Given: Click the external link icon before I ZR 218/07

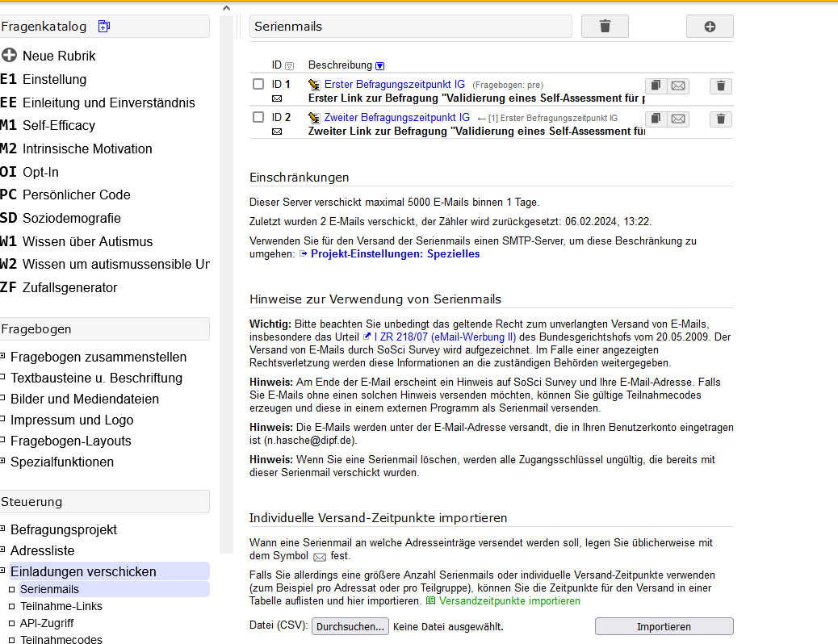Looking at the screenshot, I should pos(367,337).
